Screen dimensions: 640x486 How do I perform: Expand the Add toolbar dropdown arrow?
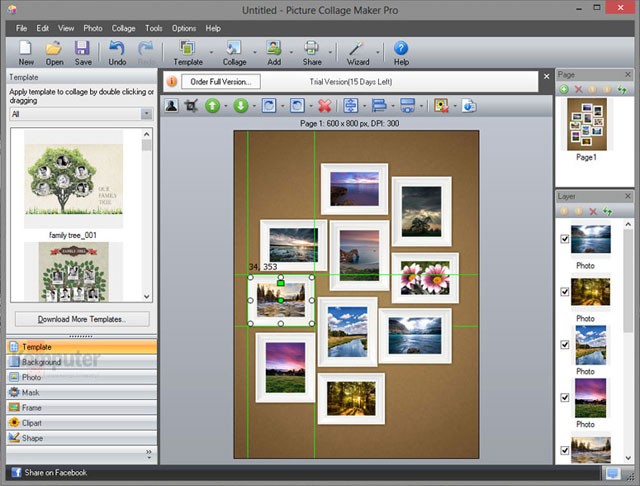(293, 54)
